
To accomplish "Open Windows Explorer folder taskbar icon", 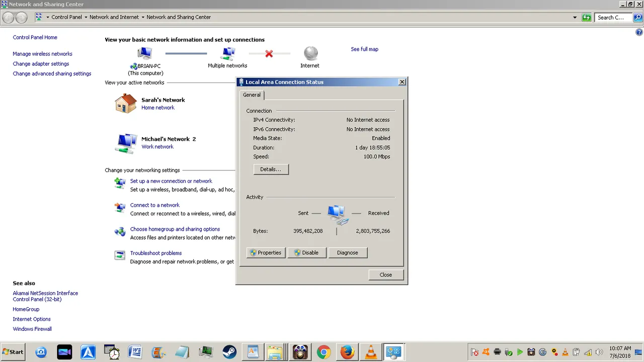I will coord(275,352).
